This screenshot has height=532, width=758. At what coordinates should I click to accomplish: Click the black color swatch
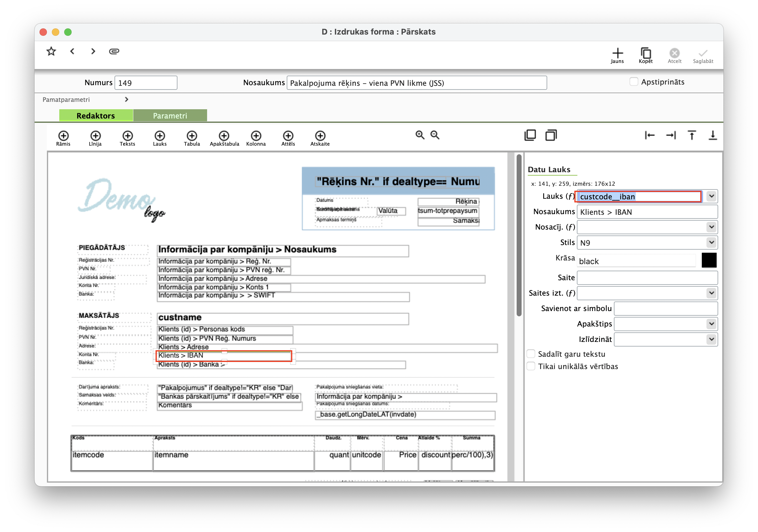pyautogui.click(x=709, y=260)
